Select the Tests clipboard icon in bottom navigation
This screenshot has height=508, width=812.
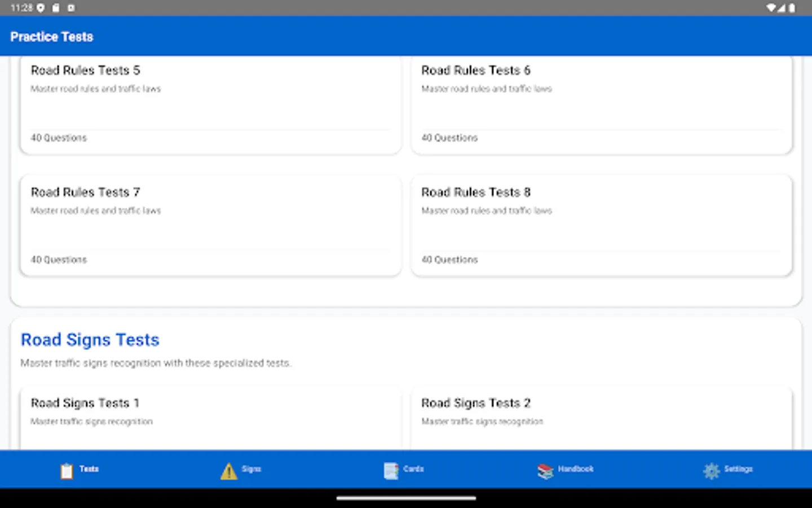tap(66, 470)
